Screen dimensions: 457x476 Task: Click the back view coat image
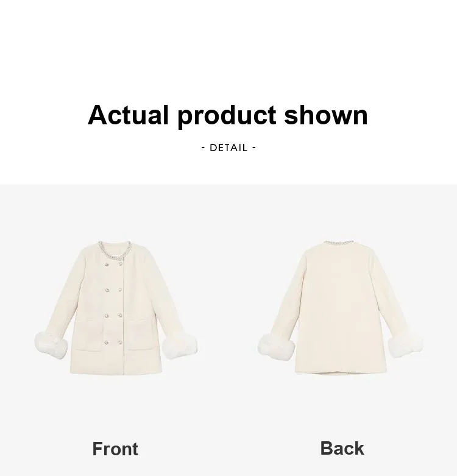coord(340,307)
